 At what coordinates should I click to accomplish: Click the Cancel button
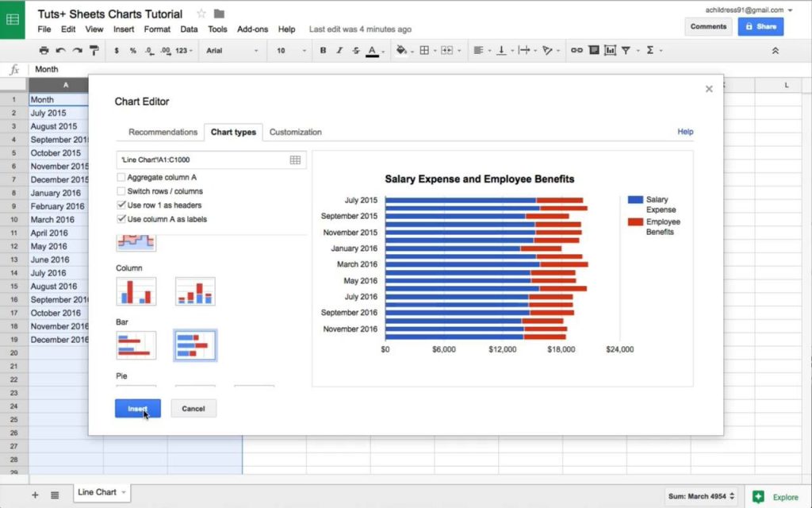(193, 409)
